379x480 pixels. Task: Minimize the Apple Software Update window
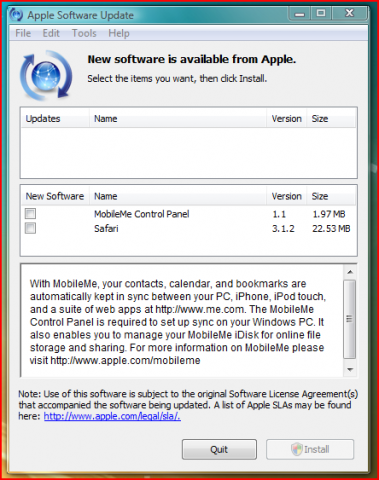(x=300, y=14)
